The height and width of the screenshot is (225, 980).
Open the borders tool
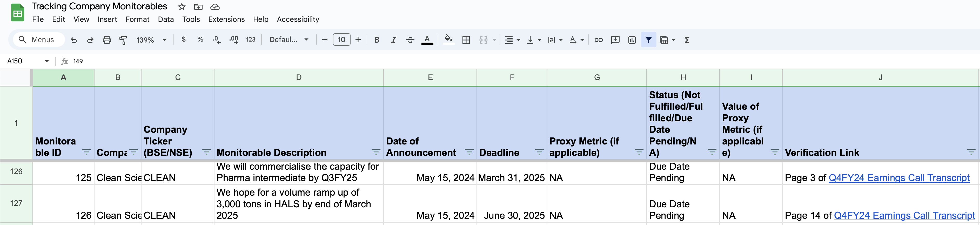[x=466, y=40]
